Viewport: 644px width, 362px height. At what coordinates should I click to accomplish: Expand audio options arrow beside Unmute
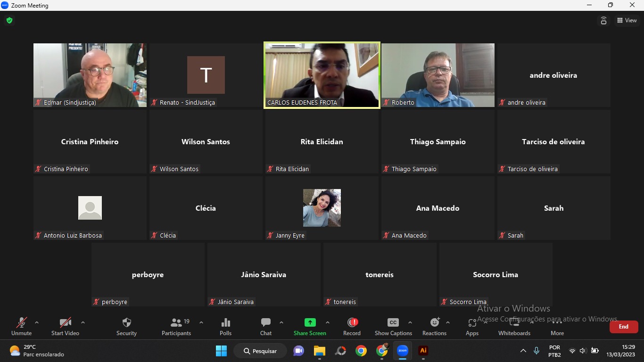coord(37,323)
